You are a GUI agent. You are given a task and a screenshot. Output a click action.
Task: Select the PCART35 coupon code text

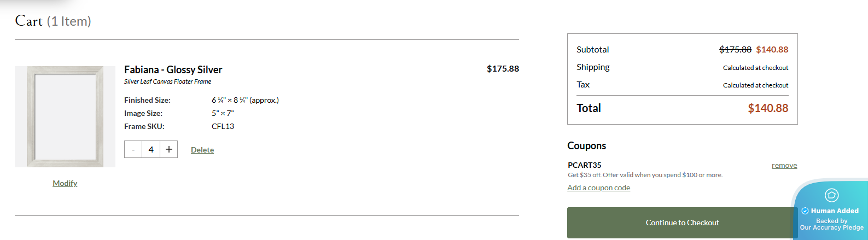[x=584, y=165]
